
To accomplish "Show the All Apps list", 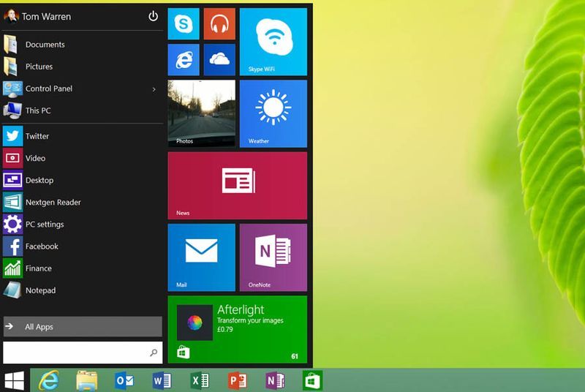I will click(x=82, y=327).
